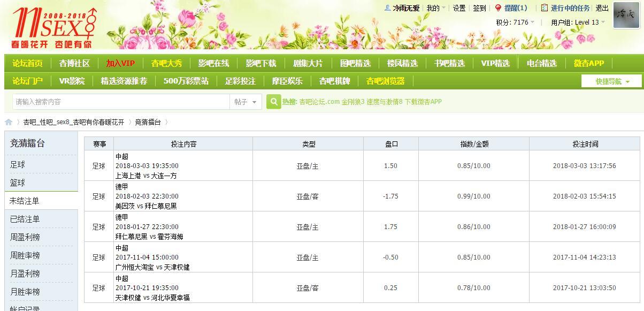644x311 pixels.
Task: Open the 快捷导航 quick navigation dropdown
Action: pyautogui.click(x=612, y=81)
